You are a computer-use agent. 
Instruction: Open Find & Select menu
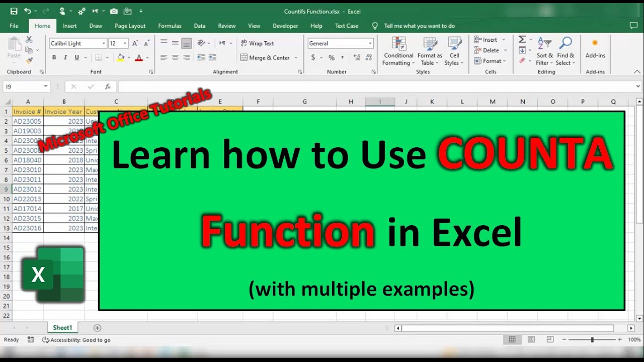(x=566, y=51)
